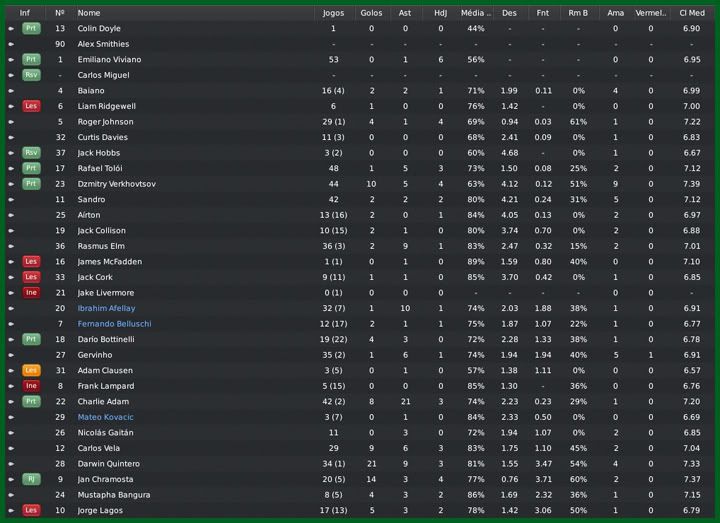Open Ibrahim Afellay's player profile
Image resolution: width=720 pixels, height=523 pixels.
pos(106,309)
